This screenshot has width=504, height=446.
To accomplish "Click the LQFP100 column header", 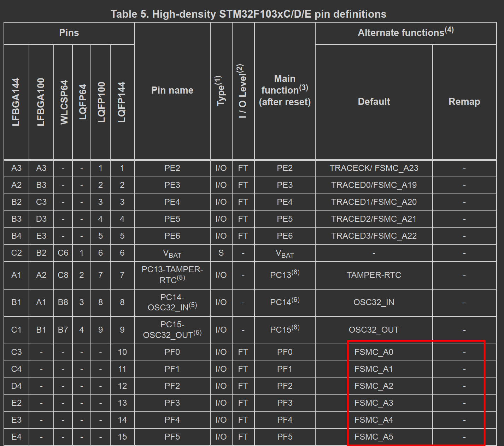I will point(101,102).
